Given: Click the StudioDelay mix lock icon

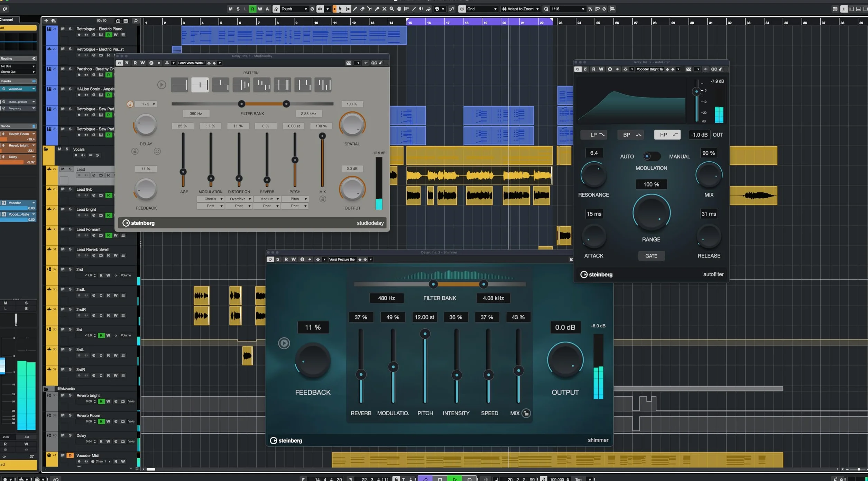Looking at the screenshot, I should [322, 199].
